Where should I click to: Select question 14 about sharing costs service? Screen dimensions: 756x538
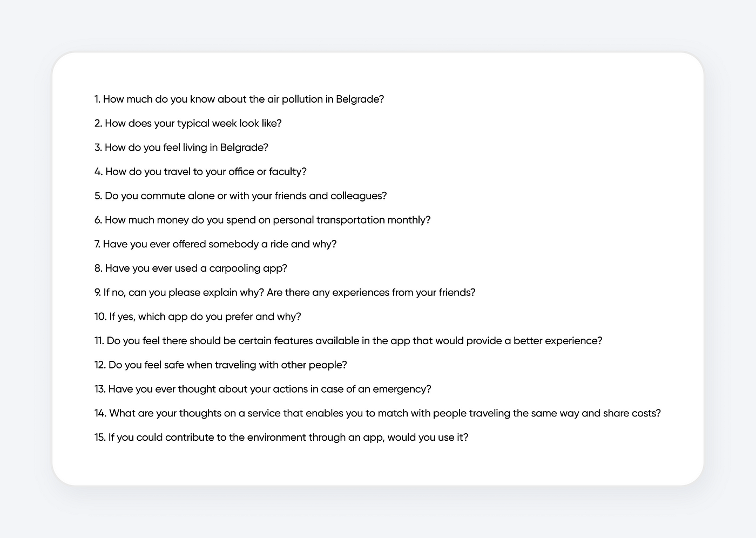point(377,413)
